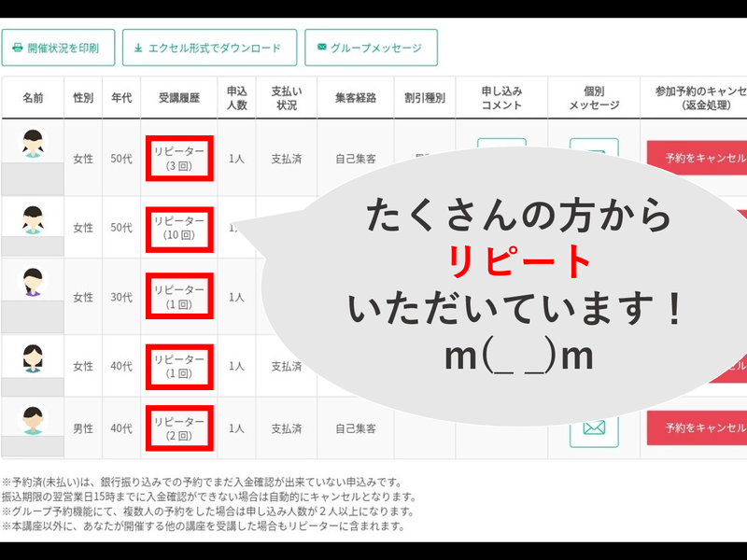Click the printer icon beside 開催状況を印刷
This screenshot has width=747, height=560.
coord(17,48)
